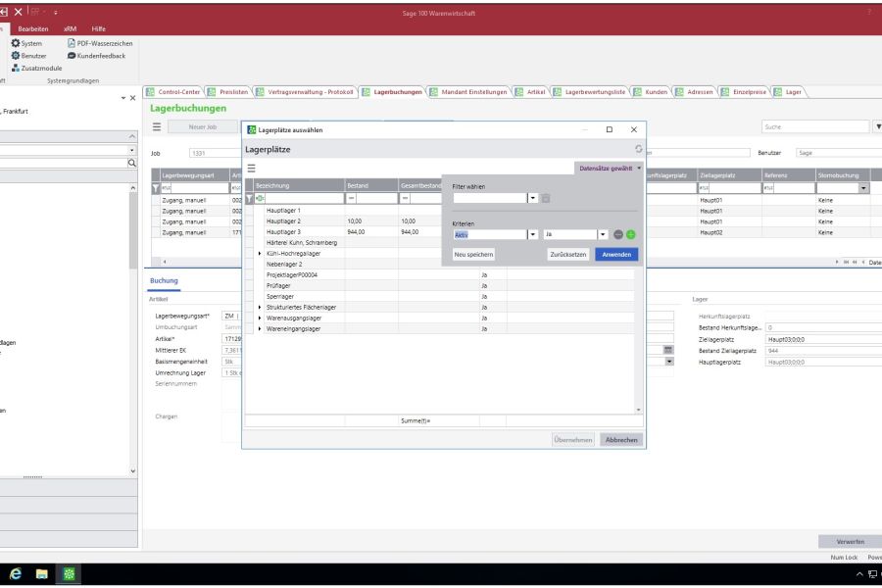Open the Bearbeiten menu
Screen dimensions: 882x588
pos(32,28)
